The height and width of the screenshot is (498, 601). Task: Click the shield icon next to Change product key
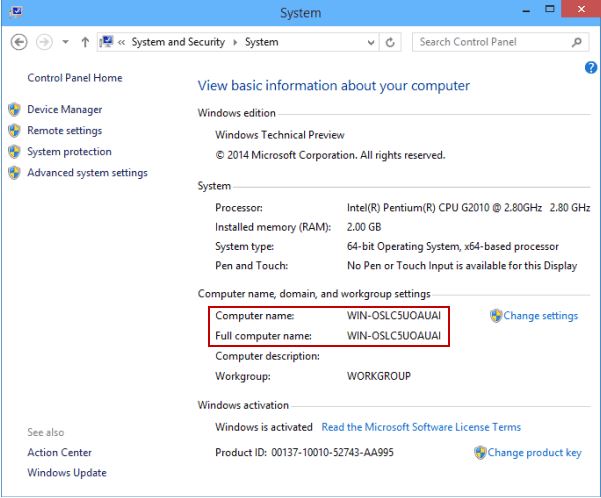480,453
